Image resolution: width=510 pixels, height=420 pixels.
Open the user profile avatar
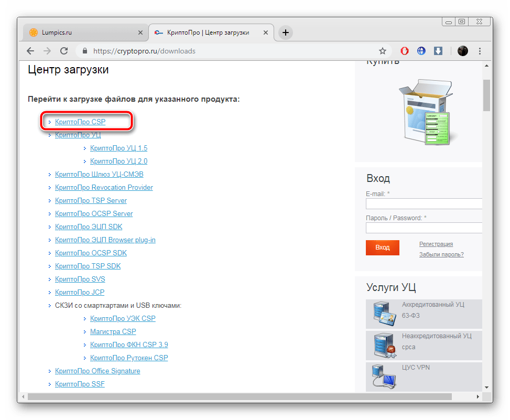462,51
